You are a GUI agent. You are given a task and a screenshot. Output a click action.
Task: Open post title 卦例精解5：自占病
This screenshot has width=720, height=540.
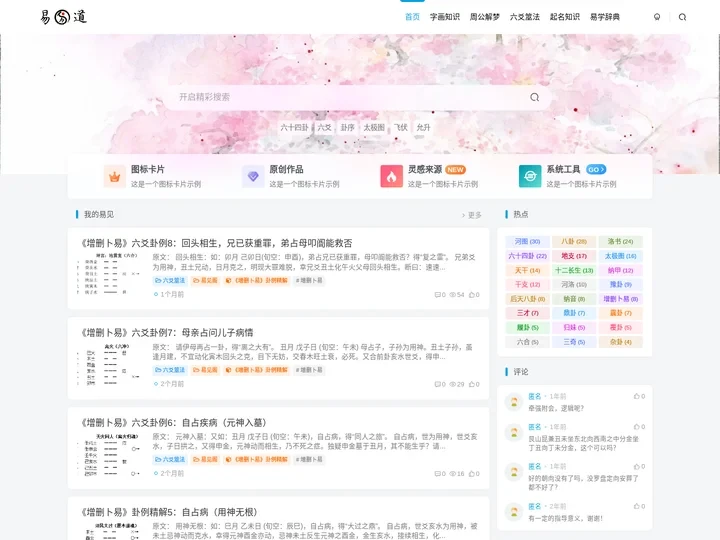pyautogui.click(x=169, y=512)
